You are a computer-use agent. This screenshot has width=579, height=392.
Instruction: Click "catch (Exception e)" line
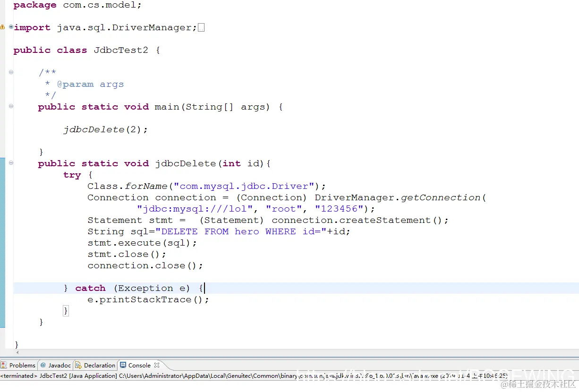pos(134,288)
